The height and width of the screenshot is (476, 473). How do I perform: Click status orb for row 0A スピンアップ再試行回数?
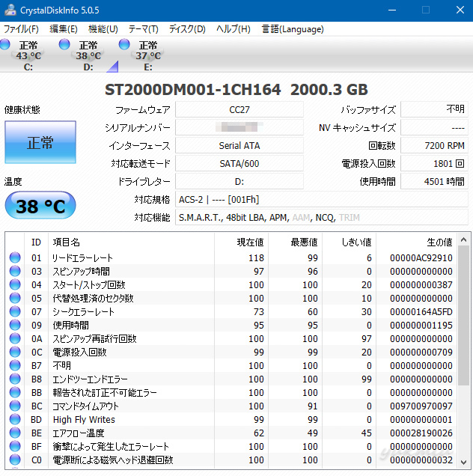15,338
